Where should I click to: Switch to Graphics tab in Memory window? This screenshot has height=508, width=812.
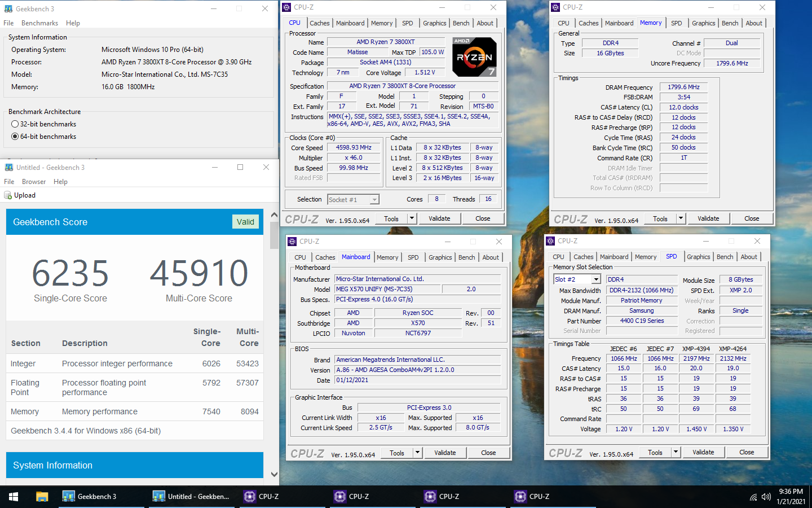point(703,23)
